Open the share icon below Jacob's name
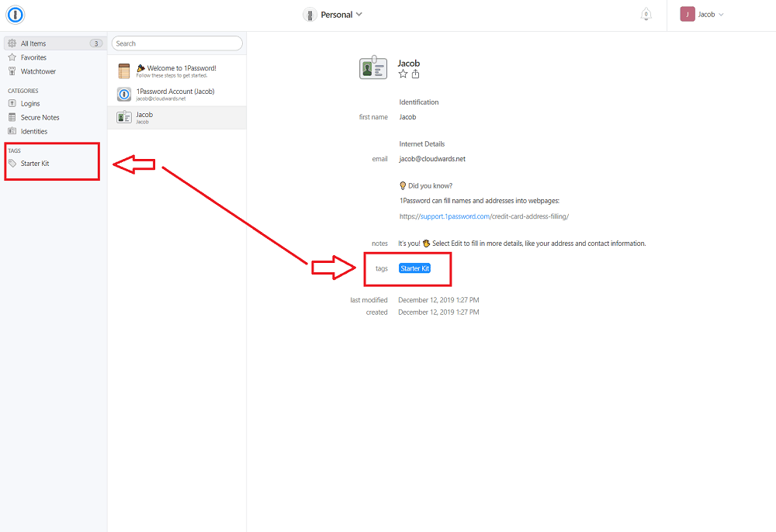 click(x=415, y=73)
